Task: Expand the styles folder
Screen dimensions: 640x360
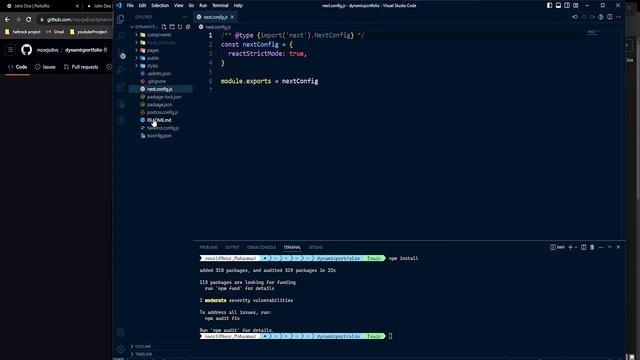Action: pyautogui.click(x=152, y=66)
